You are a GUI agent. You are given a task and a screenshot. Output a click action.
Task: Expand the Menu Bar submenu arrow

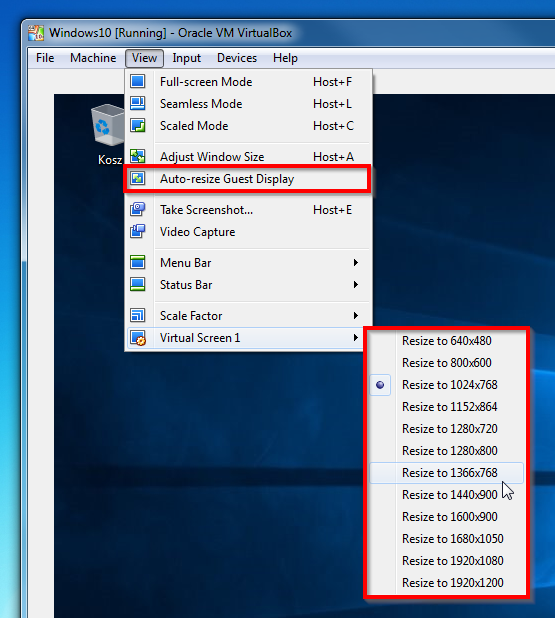click(x=356, y=262)
